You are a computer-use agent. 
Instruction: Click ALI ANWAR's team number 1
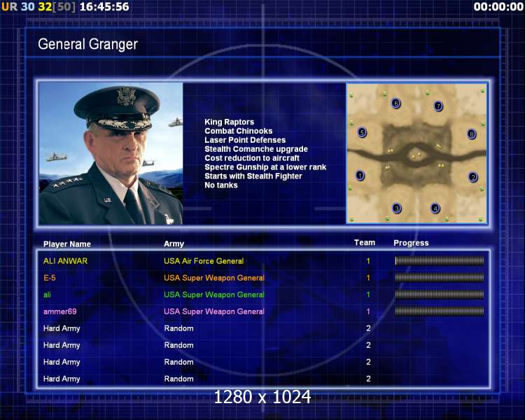coord(368,261)
